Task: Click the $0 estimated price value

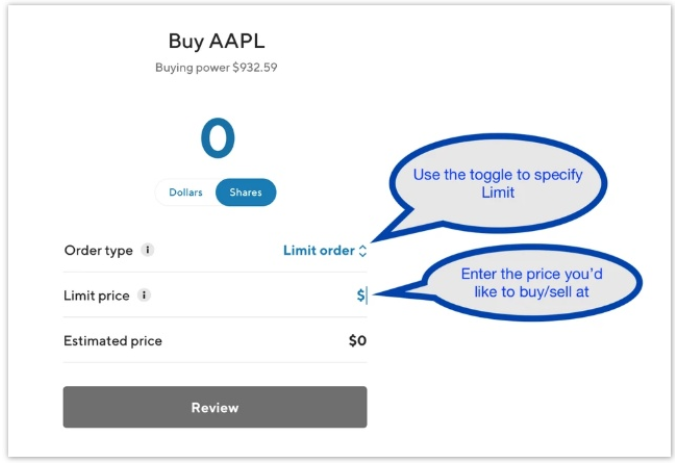Action: (x=357, y=341)
